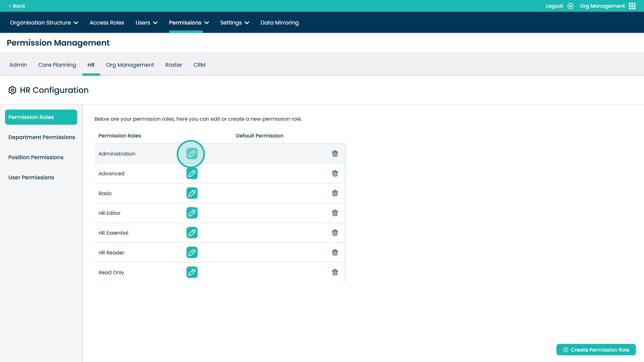Open edit for Read Only role
This screenshot has width=644, height=362.
point(192,272)
